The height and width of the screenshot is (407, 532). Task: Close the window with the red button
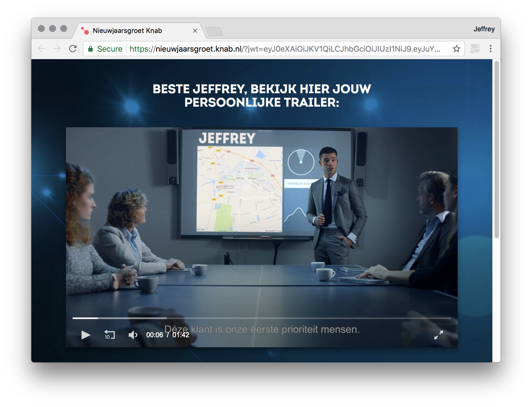click(x=41, y=28)
